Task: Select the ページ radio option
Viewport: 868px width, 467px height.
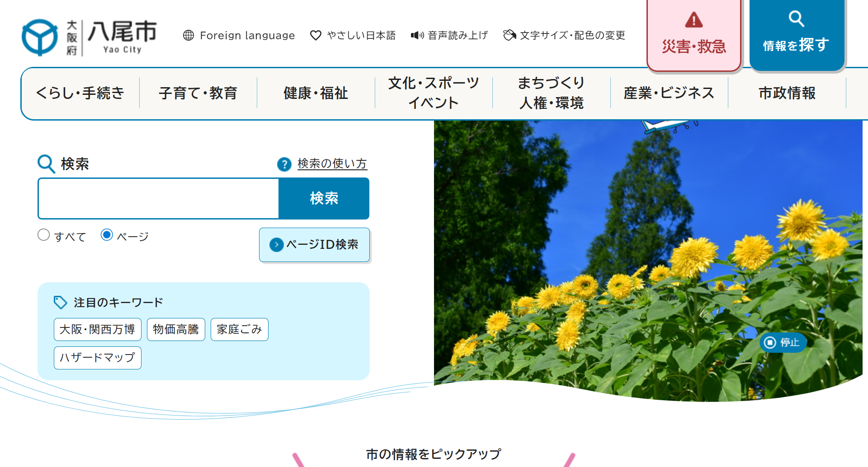Action: coord(107,235)
